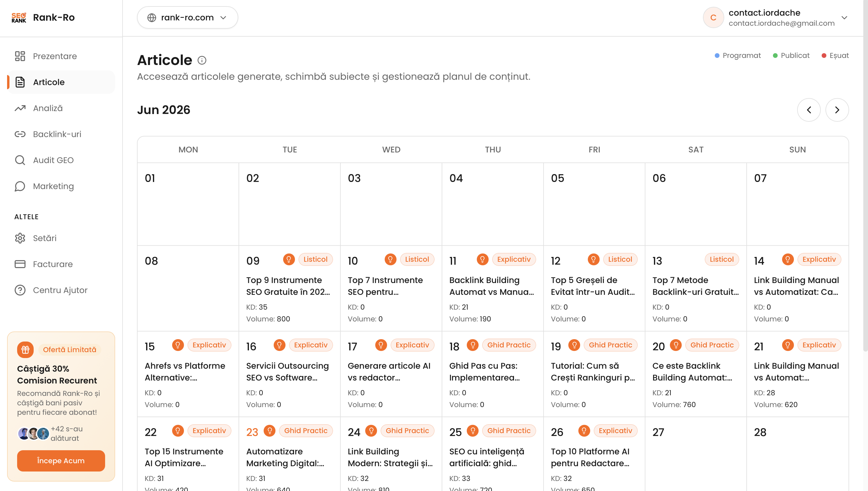
Task: Click the Începe Acum button
Action: pyautogui.click(x=61, y=461)
